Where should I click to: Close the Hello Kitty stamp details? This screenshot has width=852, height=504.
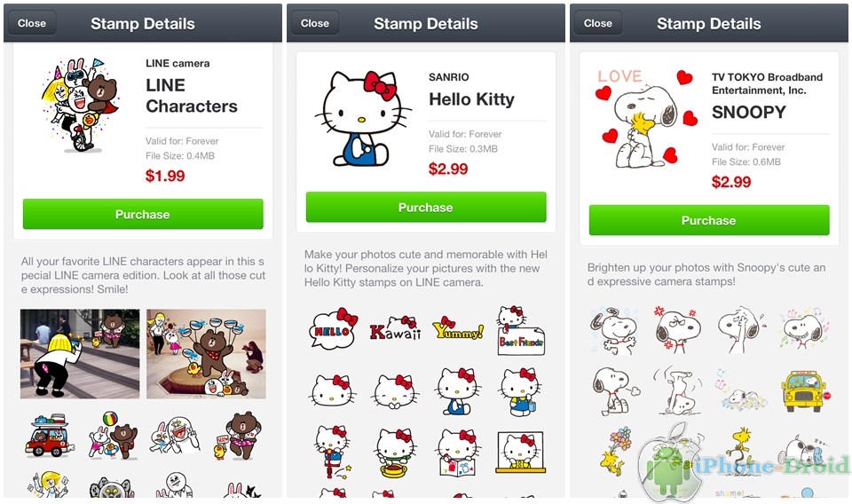(314, 23)
